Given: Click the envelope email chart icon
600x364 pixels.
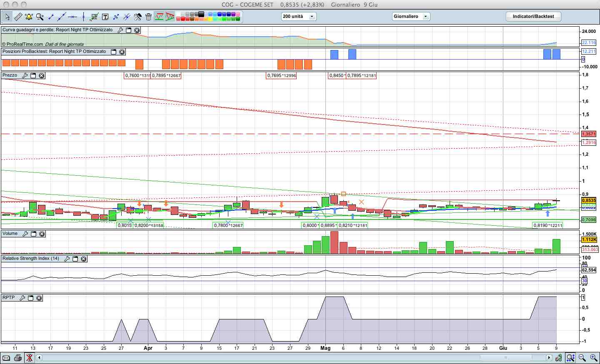Looking at the screenshot, I should coord(6,358).
